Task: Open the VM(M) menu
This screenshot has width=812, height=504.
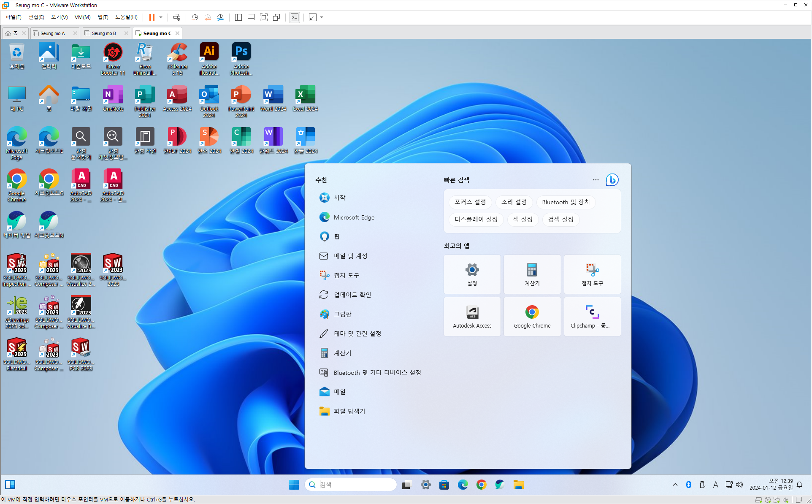Action: click(82, 17)
